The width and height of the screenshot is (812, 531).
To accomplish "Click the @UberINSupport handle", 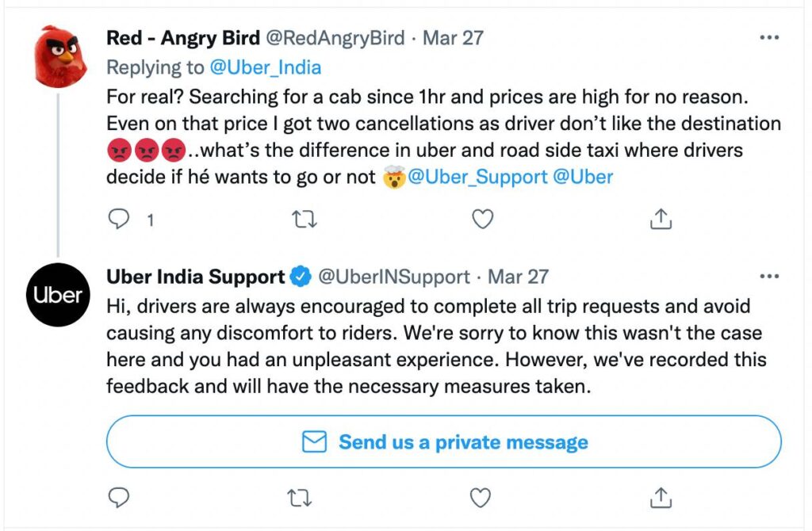I will coord(393,277).
